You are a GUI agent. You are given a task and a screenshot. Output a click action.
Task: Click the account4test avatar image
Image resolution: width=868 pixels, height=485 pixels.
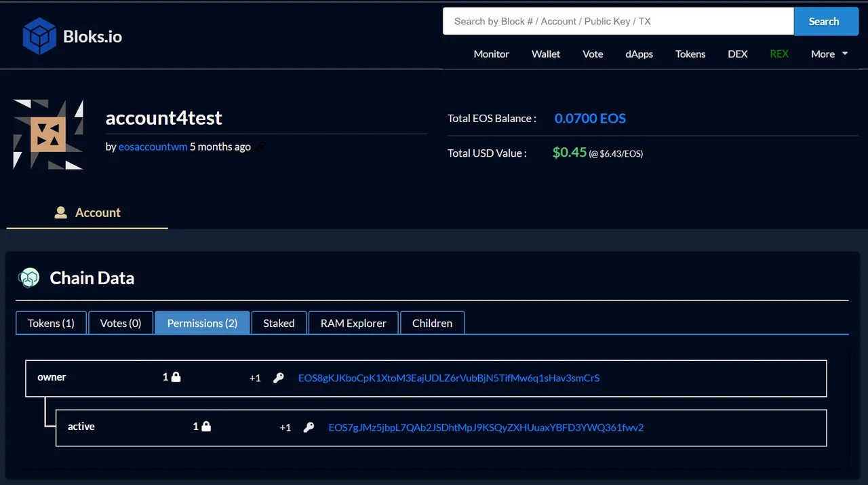(48, 134)
